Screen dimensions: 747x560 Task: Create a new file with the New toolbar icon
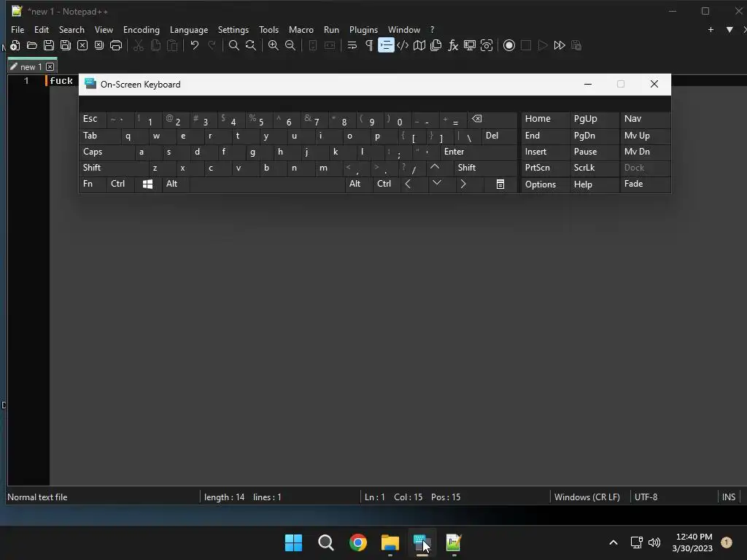15,45
